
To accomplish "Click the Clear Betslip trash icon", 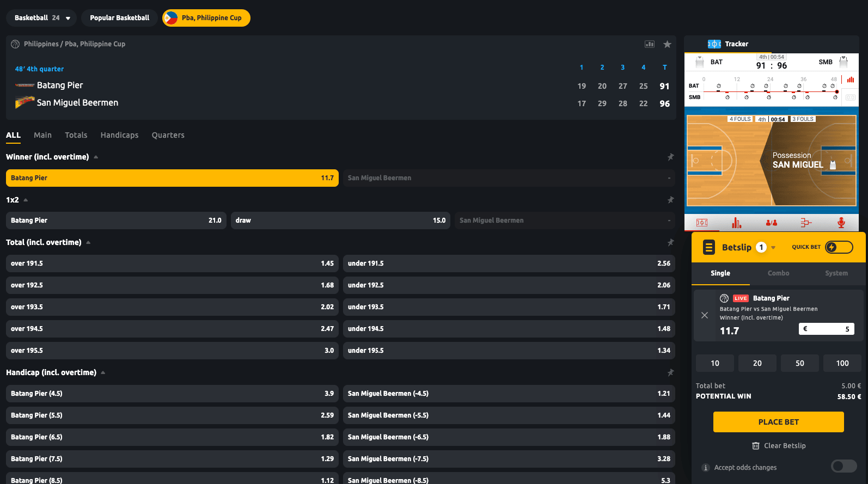I will pyautogui.click(x=756, y=446).
